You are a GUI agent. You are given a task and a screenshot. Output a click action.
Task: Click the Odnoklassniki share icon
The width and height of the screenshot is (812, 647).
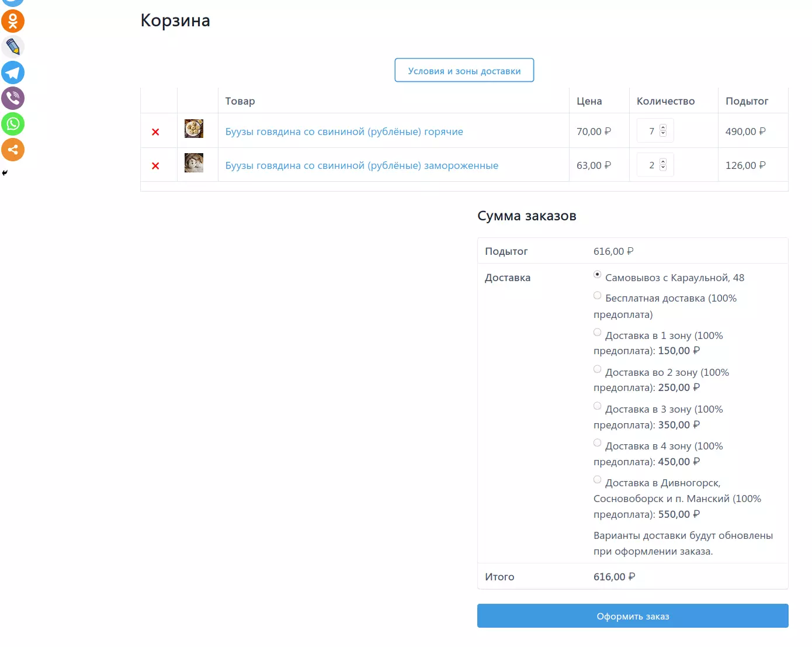click(13, 21)
